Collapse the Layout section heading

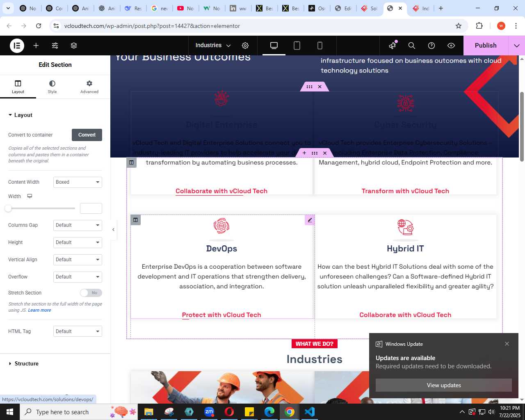20,115
